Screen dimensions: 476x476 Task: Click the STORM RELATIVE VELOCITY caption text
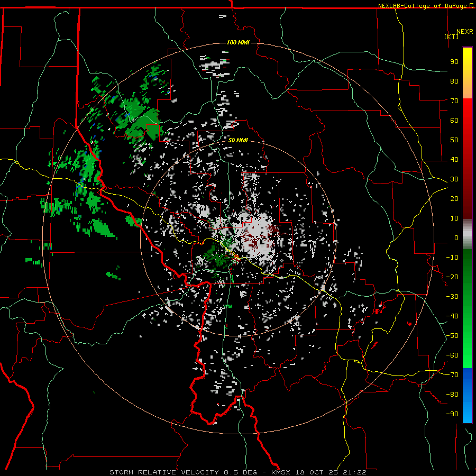click(164, 472)
